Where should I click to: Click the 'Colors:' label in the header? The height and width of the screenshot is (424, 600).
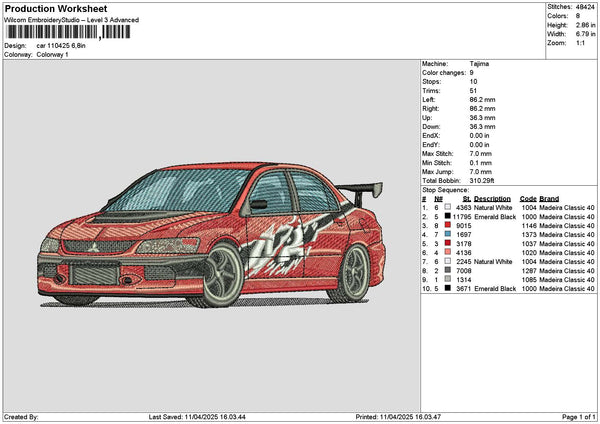pyautogui.click(x=557, y=16)
